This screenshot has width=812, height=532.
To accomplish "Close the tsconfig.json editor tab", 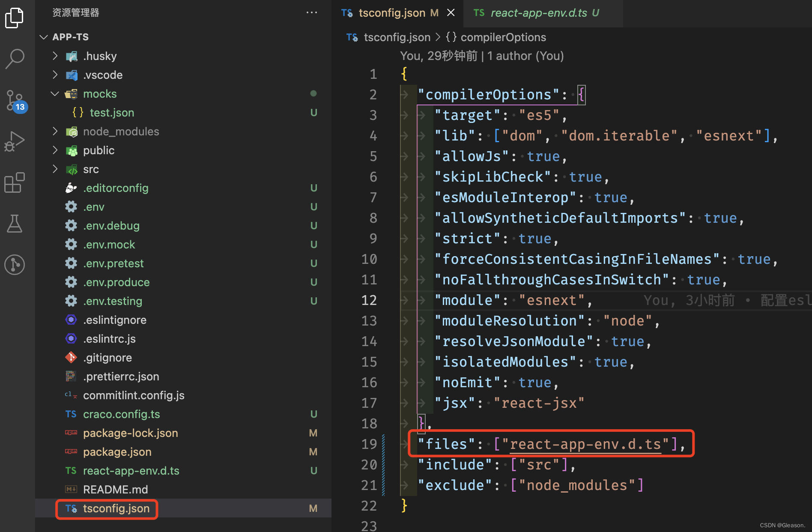I will 451,13.
